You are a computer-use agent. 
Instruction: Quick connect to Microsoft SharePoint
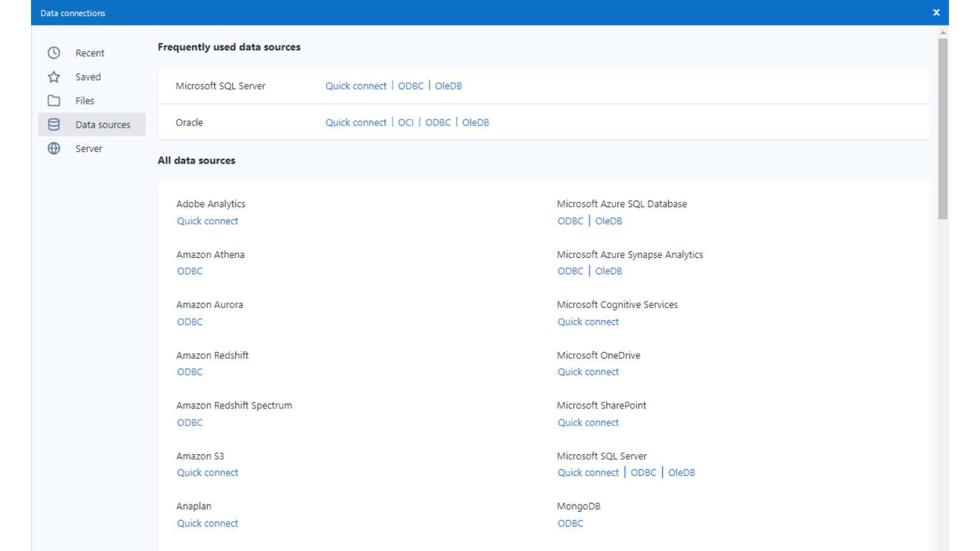(x=588, y=423)
